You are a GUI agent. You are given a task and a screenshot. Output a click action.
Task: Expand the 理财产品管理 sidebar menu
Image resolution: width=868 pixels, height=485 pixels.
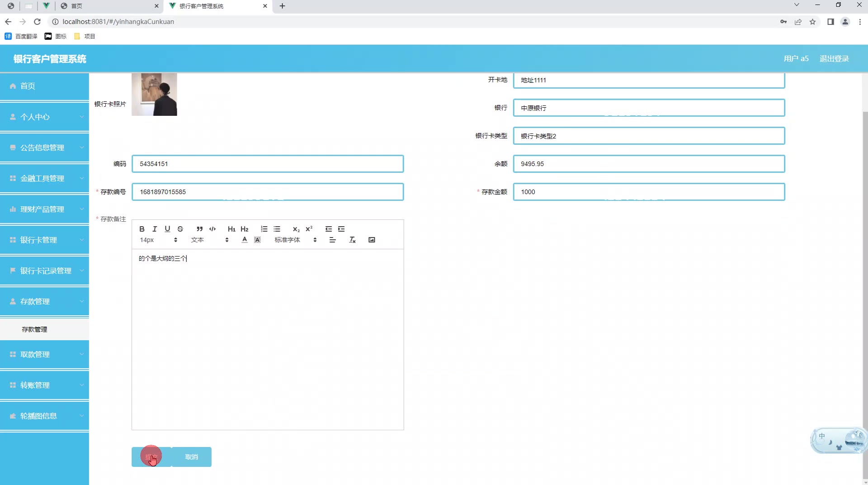[44, 209]
